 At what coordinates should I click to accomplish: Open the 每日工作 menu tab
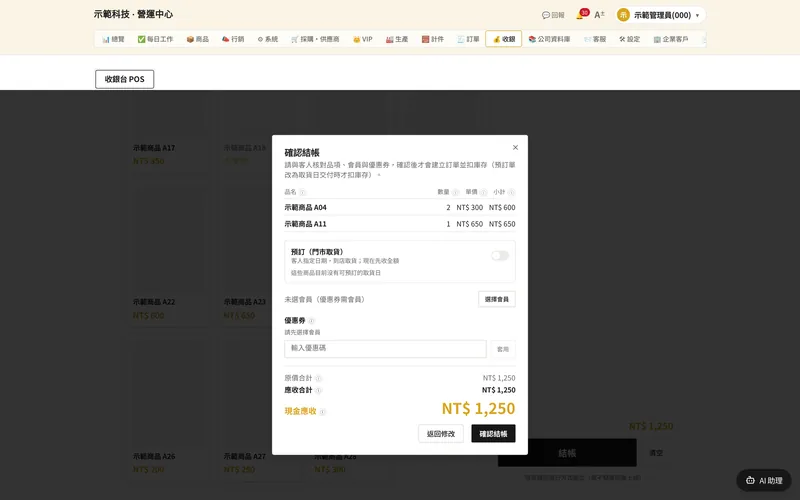155,39
